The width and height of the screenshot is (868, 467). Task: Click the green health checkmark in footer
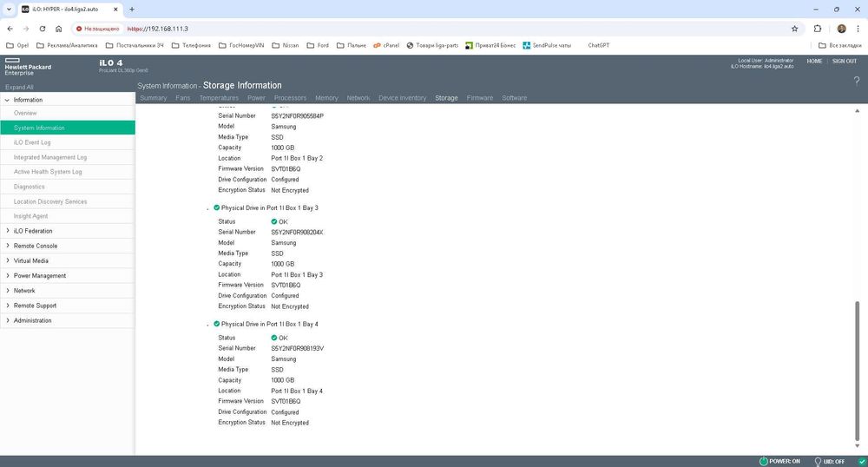pos(861,462)
